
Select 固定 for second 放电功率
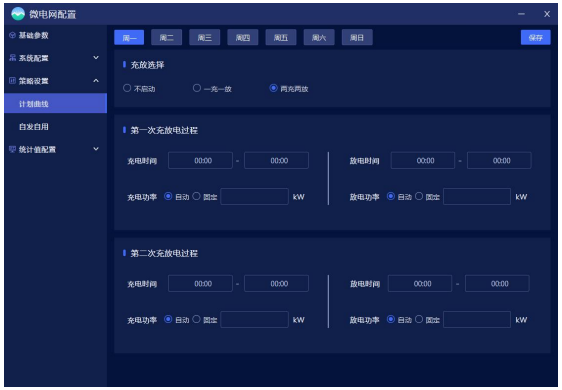click(x=419, y=319)
